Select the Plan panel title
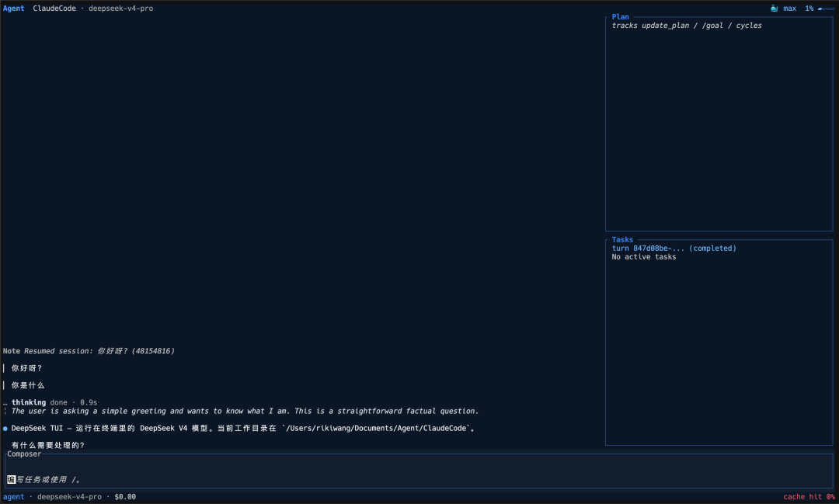 (620, 16)
